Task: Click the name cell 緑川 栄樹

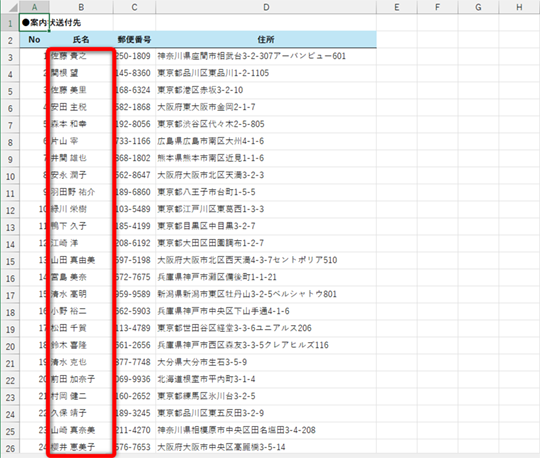Action: tap(81, 209)
